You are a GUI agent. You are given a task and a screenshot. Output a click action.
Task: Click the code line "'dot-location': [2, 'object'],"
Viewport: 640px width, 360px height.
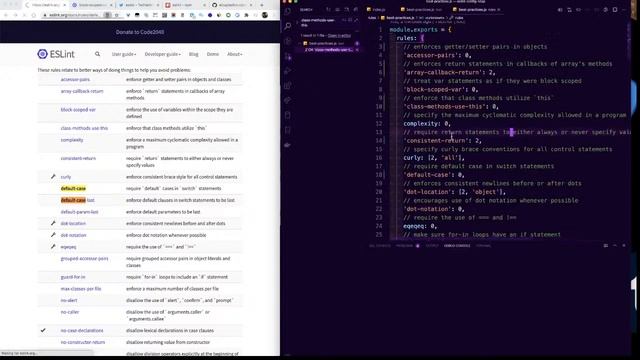coord(455,192)
